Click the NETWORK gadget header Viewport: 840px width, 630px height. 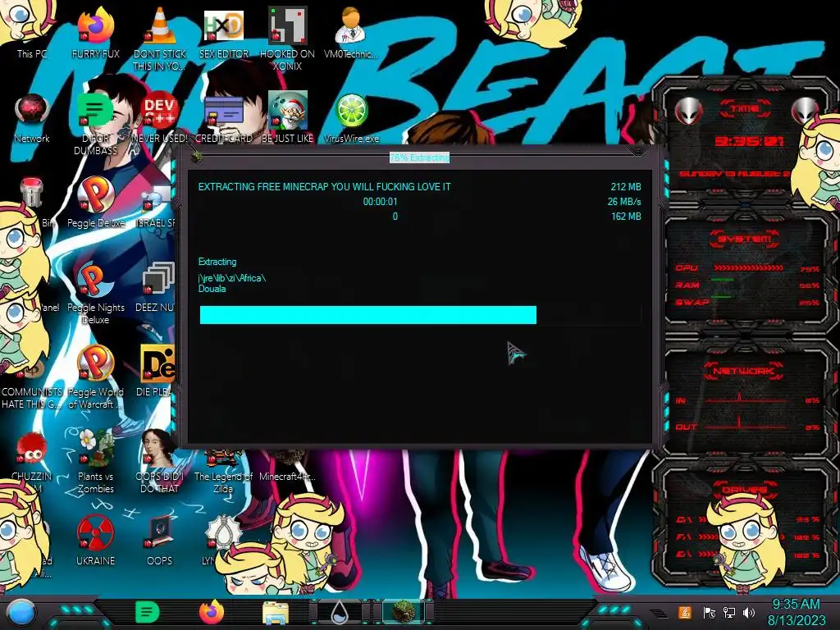coord(744,371)
